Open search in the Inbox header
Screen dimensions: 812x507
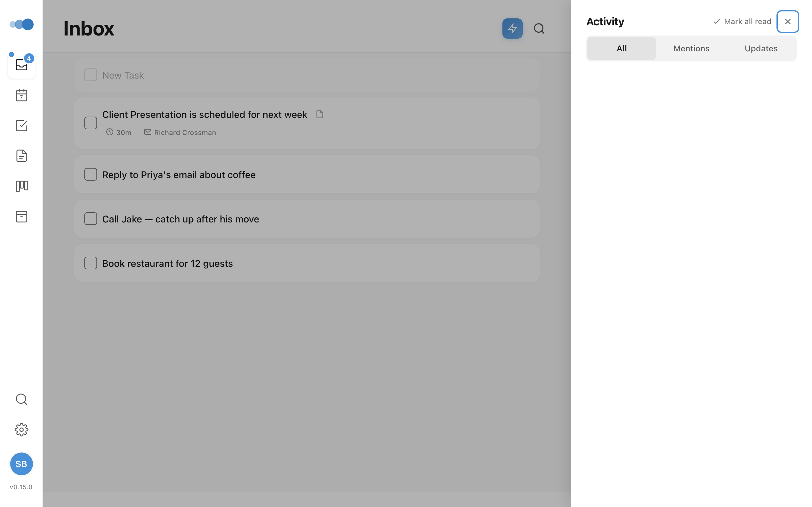(x=538, y=29)
